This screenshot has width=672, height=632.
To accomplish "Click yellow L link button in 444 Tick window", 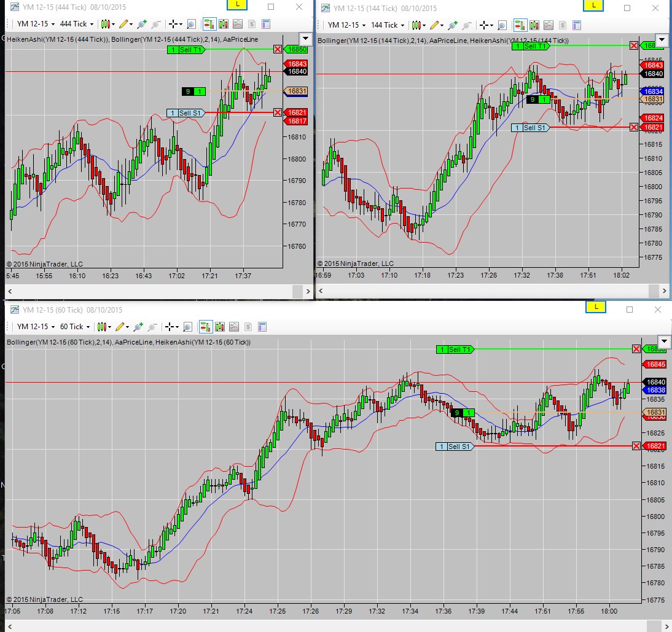I will (x=238, y=5).
